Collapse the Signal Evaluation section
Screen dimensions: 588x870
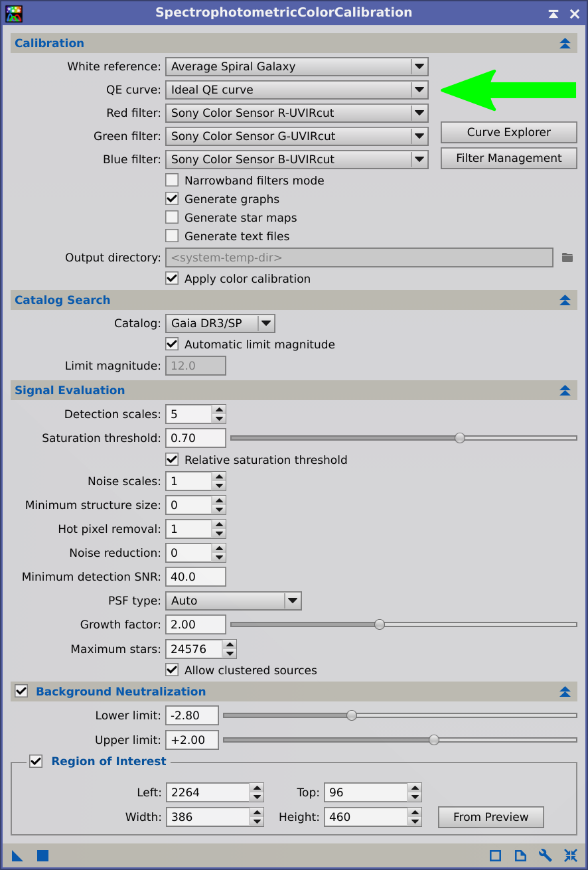click(x=565, y=390)
